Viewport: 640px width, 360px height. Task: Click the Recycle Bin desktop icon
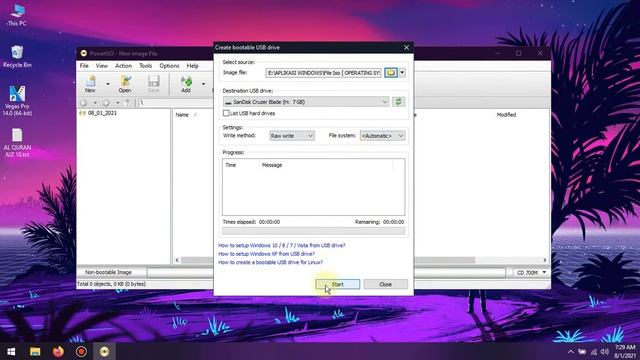(x=17, y=57)
